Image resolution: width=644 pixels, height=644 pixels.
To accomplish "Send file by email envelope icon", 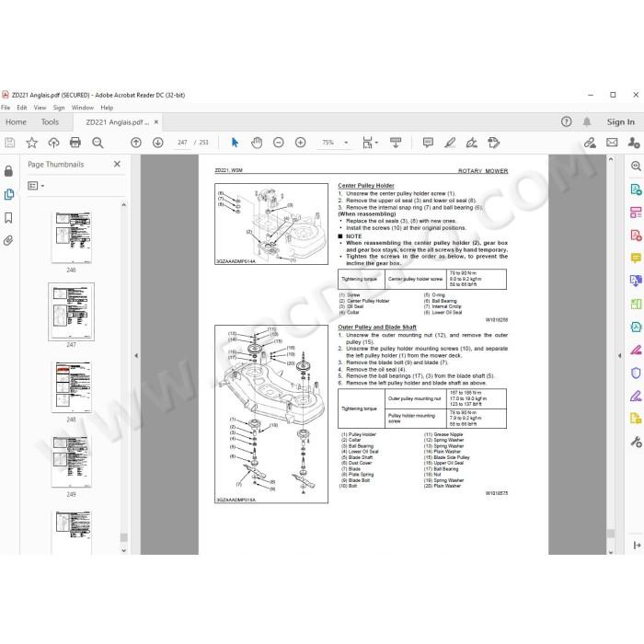I will click(612, 143).
